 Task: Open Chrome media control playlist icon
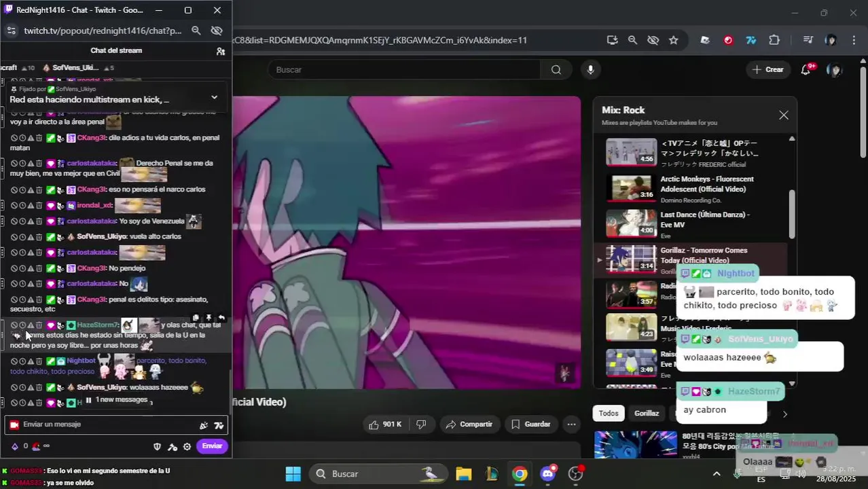click(808, 40)
